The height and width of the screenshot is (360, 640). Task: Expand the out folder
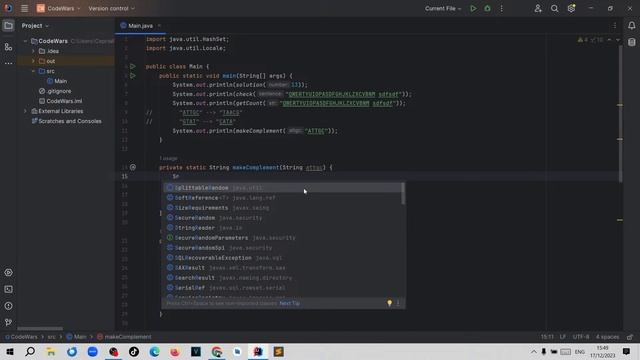point(33,61)
